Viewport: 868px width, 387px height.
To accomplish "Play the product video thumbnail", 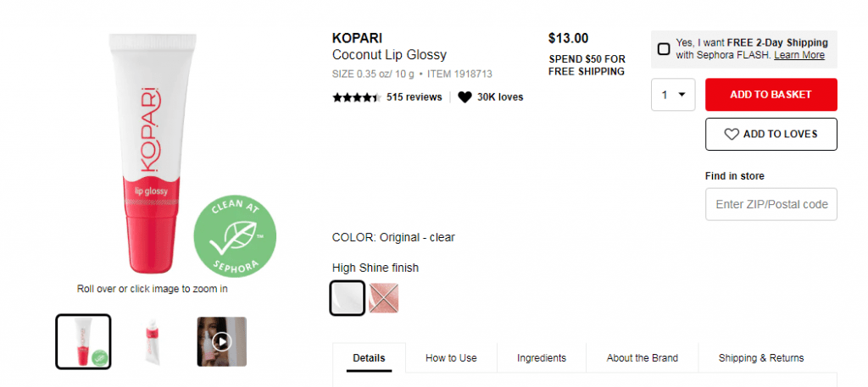I will (221, 341).
